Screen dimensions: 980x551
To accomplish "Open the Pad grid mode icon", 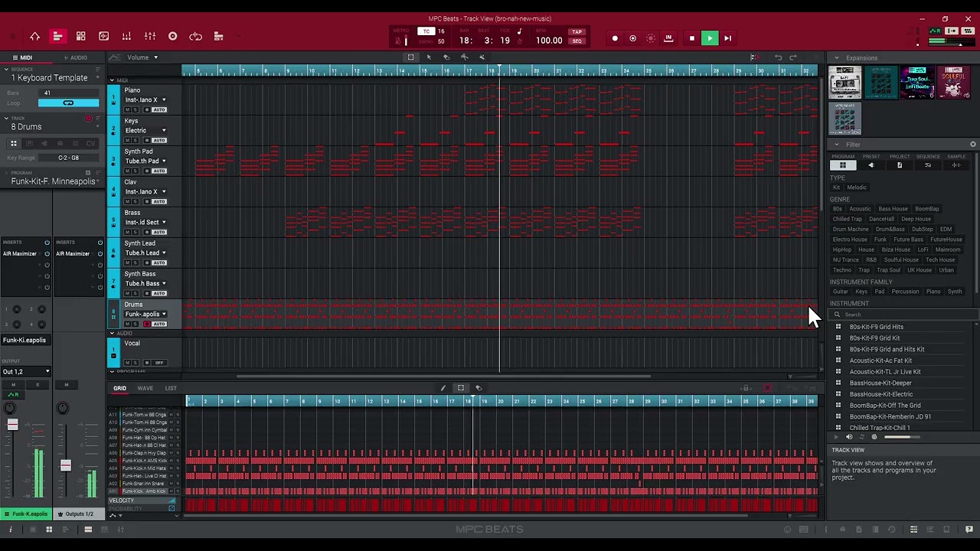I will pos(80,36).
